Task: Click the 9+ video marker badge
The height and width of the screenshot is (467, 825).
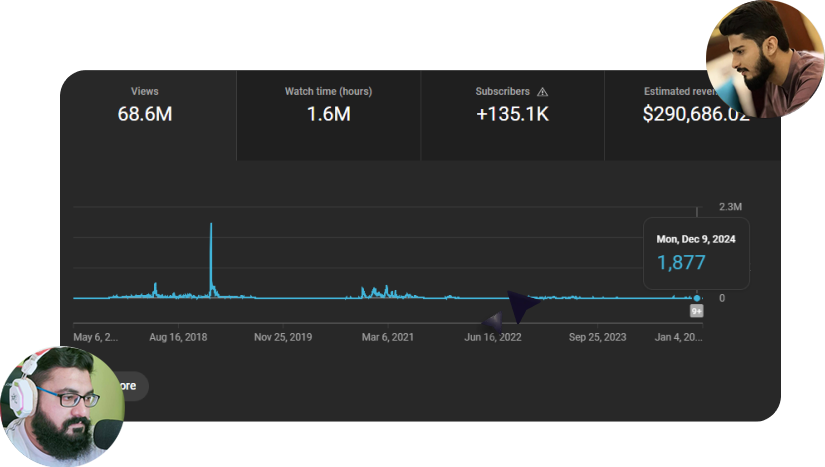Action: click(x=697, y=311)
